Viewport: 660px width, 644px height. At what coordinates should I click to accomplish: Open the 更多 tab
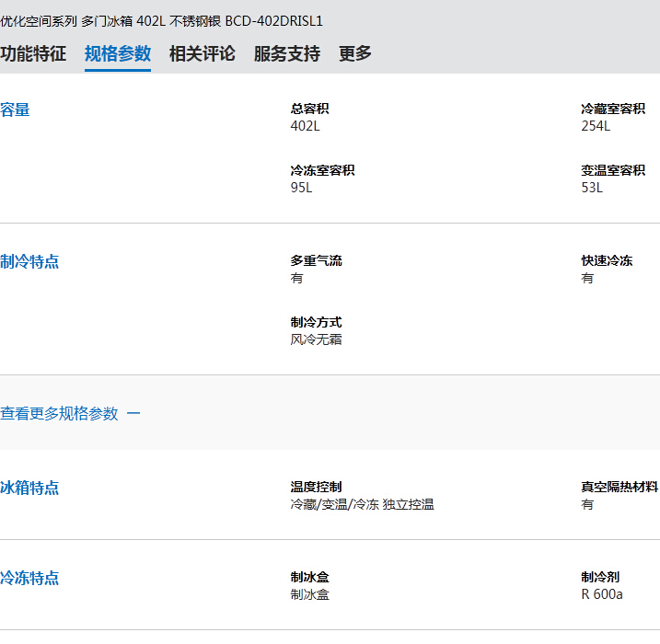tap(354, 54)
